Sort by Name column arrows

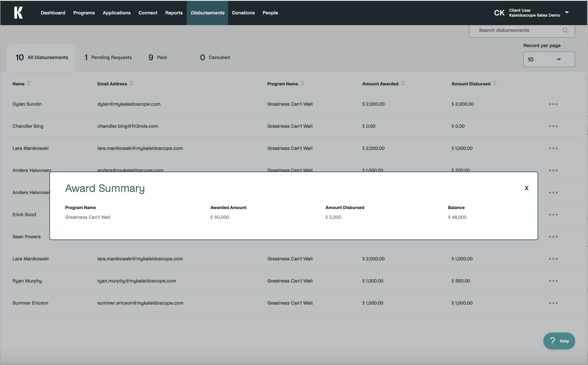(x=29, y=84)
